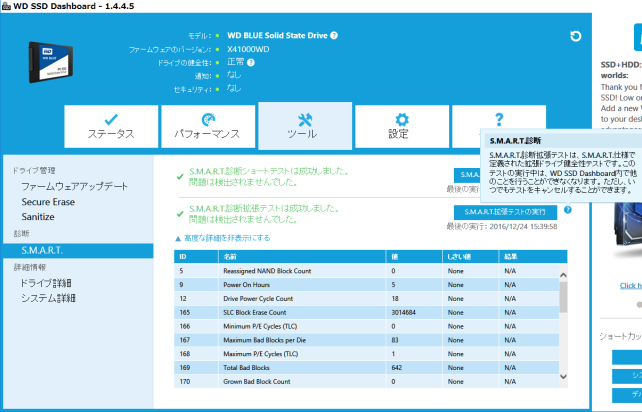Click the help icon next to the extended test button
The width and height of the screenshot is (642, 412).
[567, 211]
